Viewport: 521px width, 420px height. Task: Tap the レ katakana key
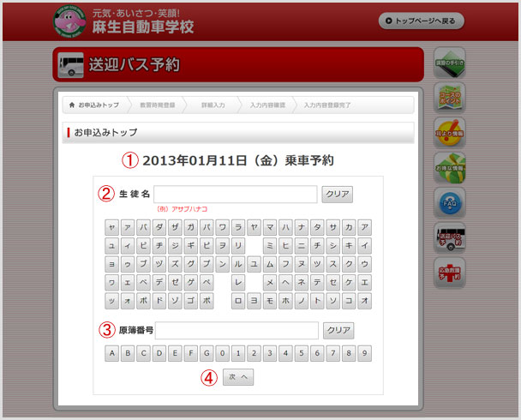coord(238,283)
